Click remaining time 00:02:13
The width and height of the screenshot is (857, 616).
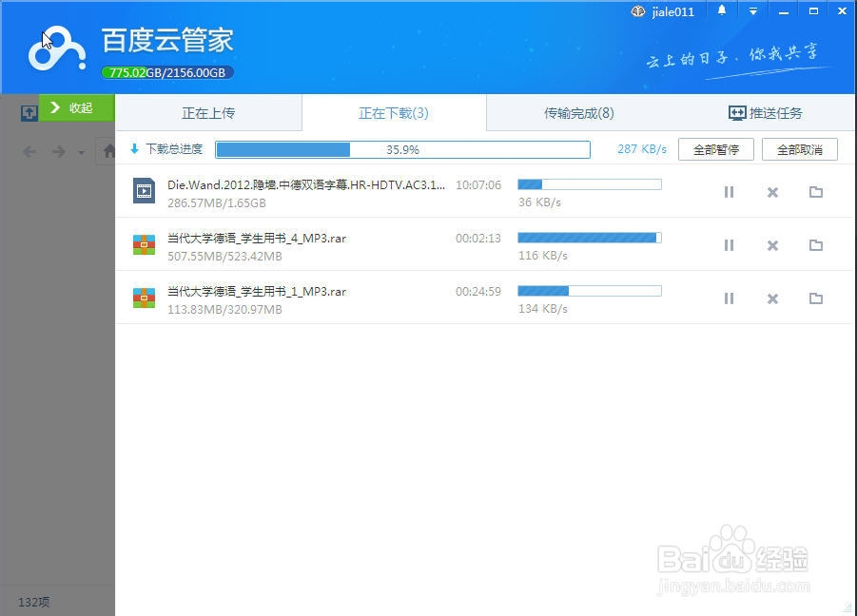click(478, 238)
